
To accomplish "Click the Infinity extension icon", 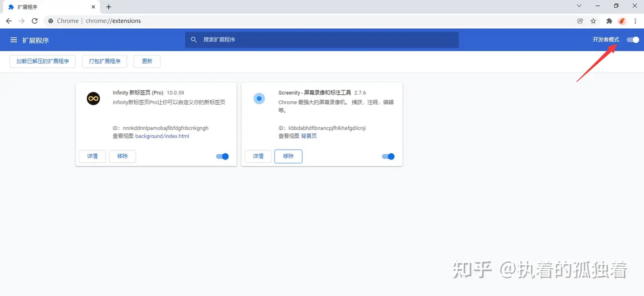I will [93, 98].
